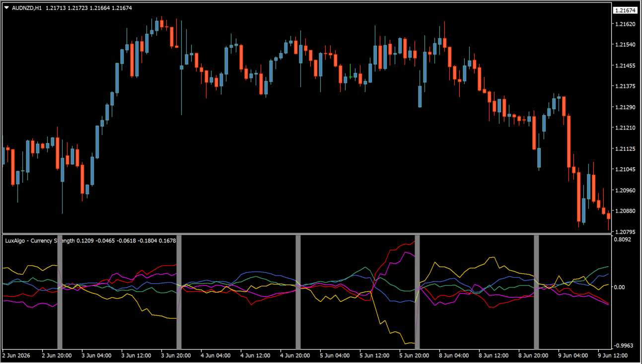Click the gray session bar at 4 Jun 20:00
This screenshot has height=364, width=642.
298,292
